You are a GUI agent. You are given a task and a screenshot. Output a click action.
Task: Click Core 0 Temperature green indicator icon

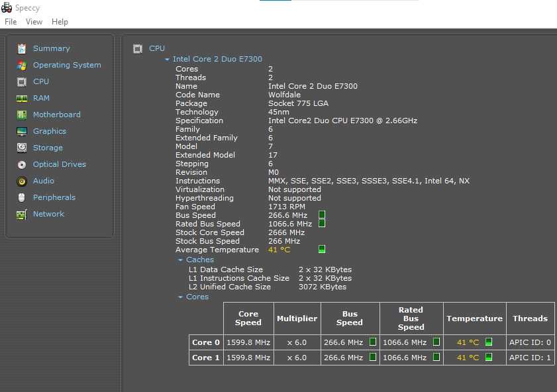coord(489,342)
